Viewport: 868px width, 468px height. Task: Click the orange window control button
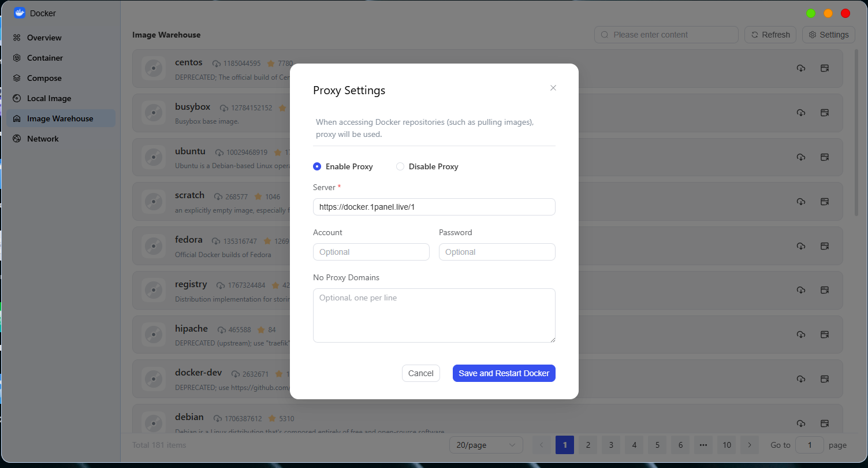click(x=828, y=13)
